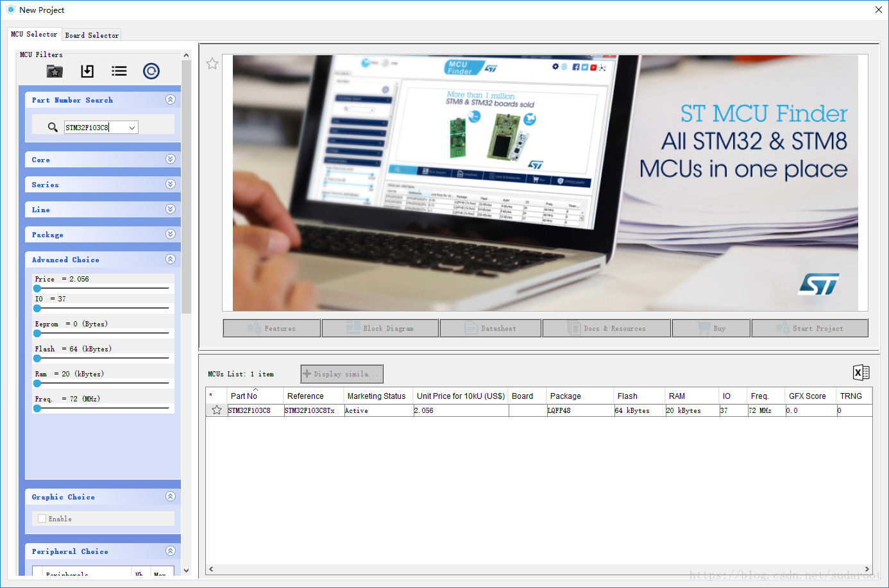Click the circular reset filters icon

[x=151, y=71]
